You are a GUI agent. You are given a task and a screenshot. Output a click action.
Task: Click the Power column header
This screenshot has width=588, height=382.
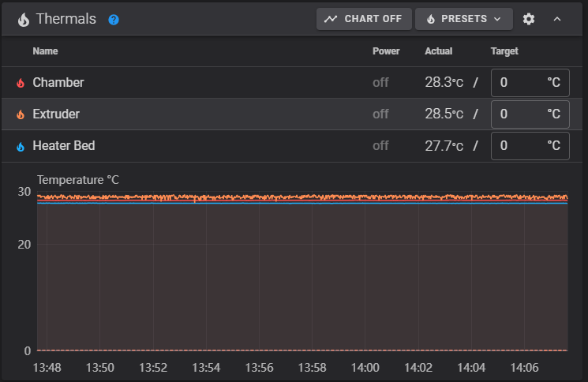coord(386,51)
